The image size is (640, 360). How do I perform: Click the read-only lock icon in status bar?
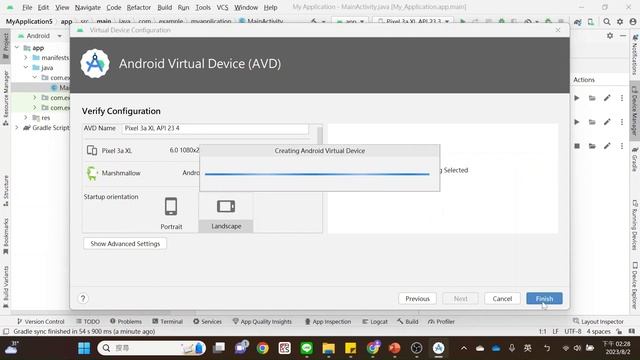point(619,331)
